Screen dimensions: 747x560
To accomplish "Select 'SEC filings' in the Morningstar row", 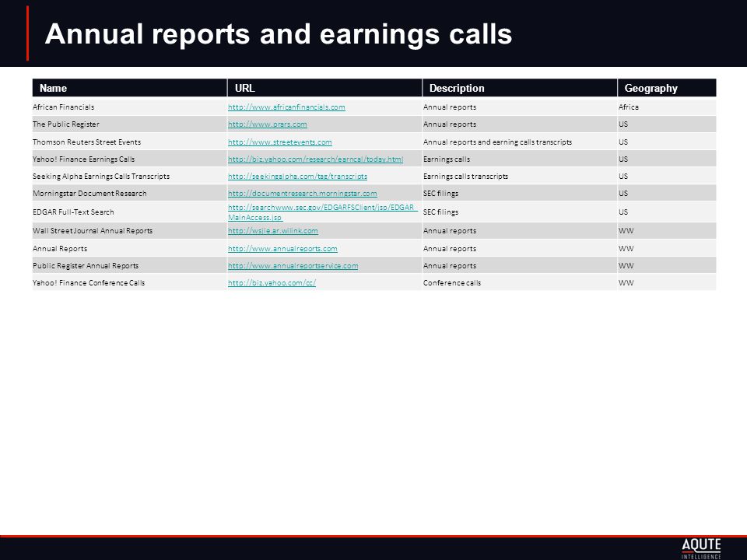I will pos(440,194).
